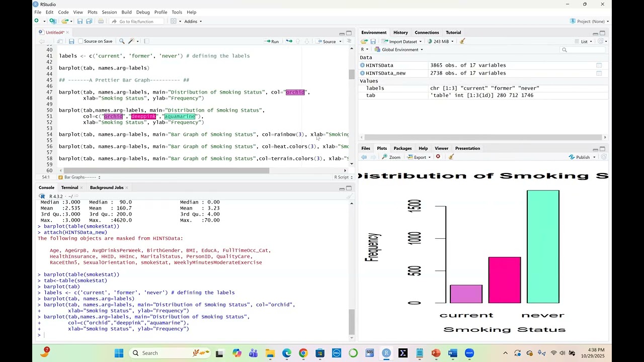Click the deeppink color preview on line 51
Image resolution: width=644 pixels, height=362 pixels.
tap(143, 116)
